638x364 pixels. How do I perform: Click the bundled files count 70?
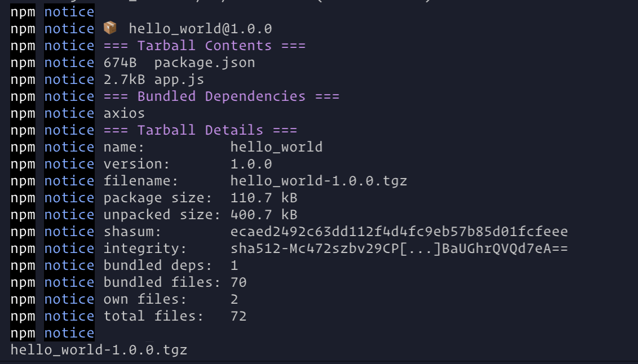coord(238,282)
